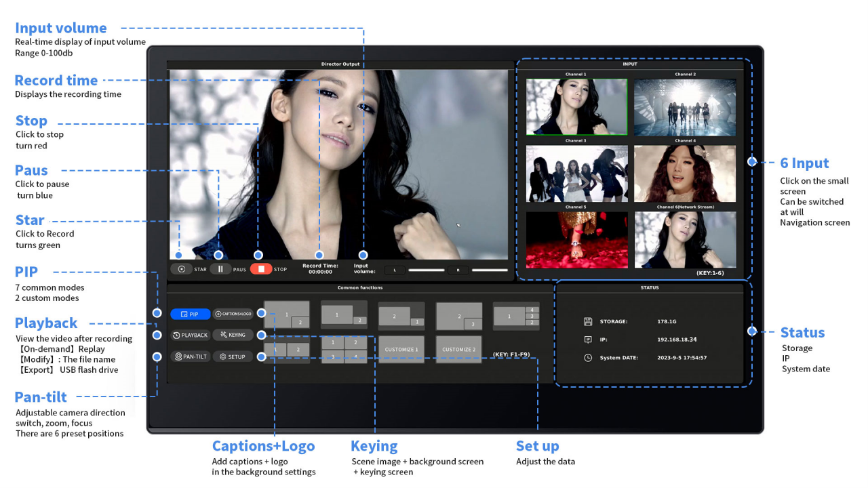Select the CUSTOMIZE 1 layout

(x=401, y=350)
